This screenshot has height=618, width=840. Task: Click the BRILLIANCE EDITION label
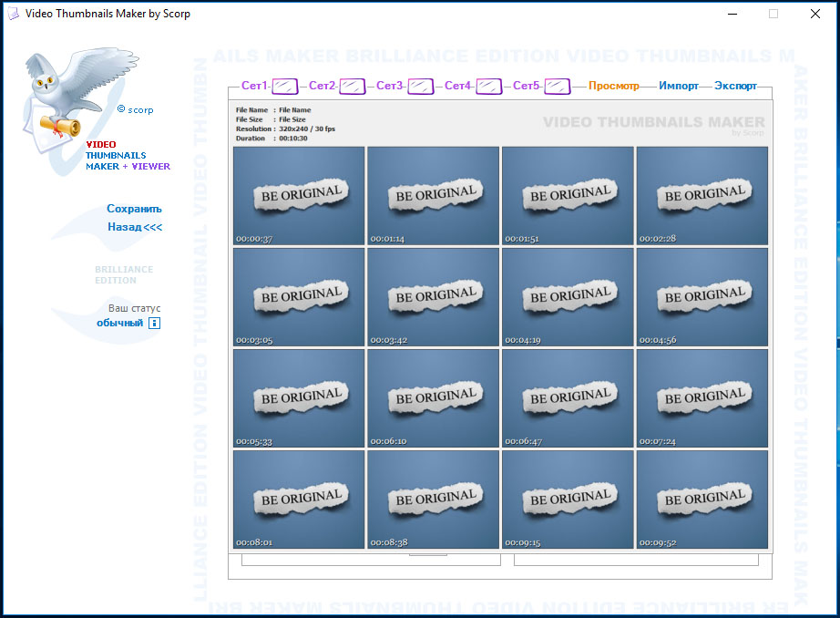pos(124,274)
